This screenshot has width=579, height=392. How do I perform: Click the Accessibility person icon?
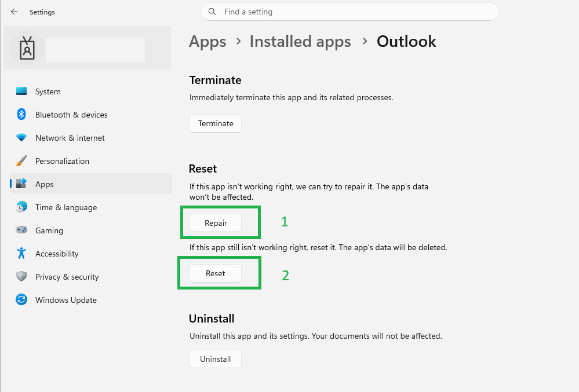[21, 254]
